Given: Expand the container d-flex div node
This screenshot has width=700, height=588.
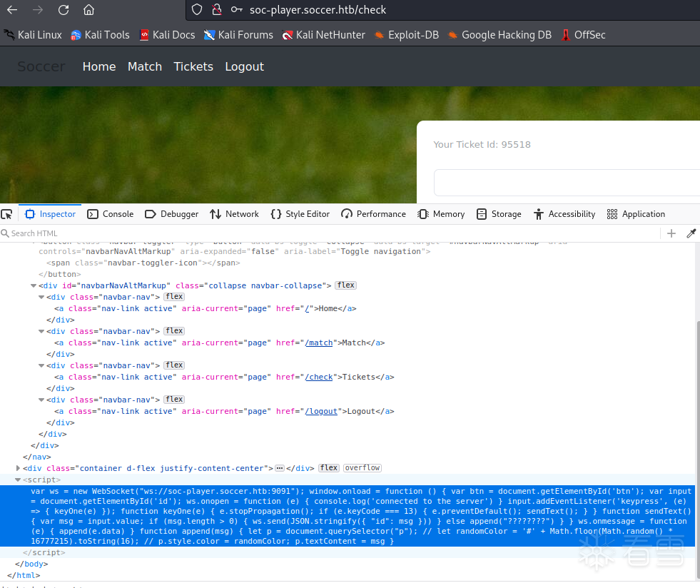Looking at the screenshot, I should point(19,468).
